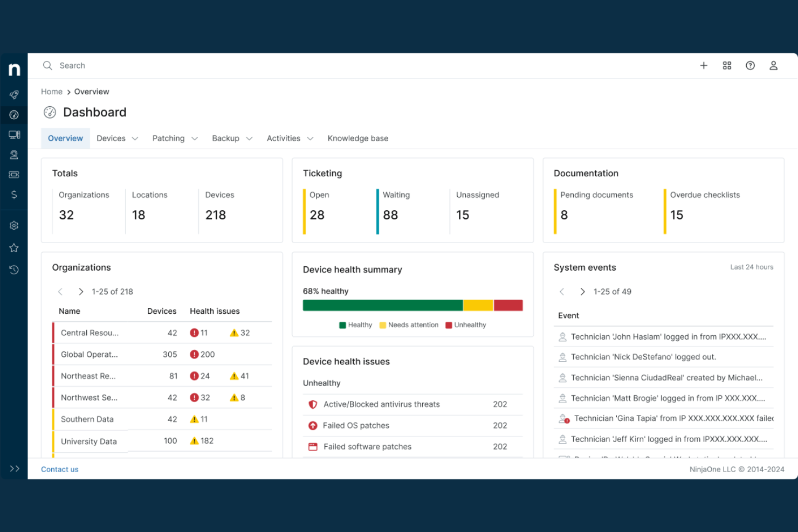Open the Ticketing ticket sidebar icon

14,175
